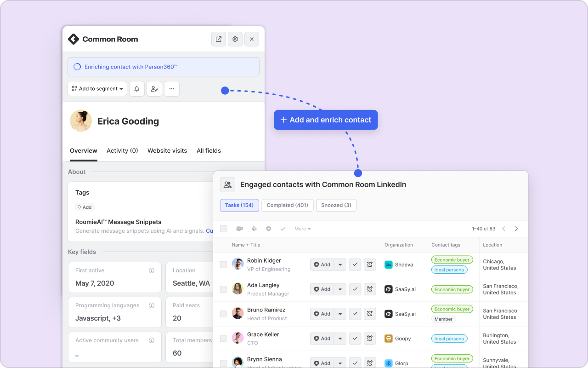
Task: Check the box for Robin Kidger
Action: pyautogui.click(x=223, y=264)
